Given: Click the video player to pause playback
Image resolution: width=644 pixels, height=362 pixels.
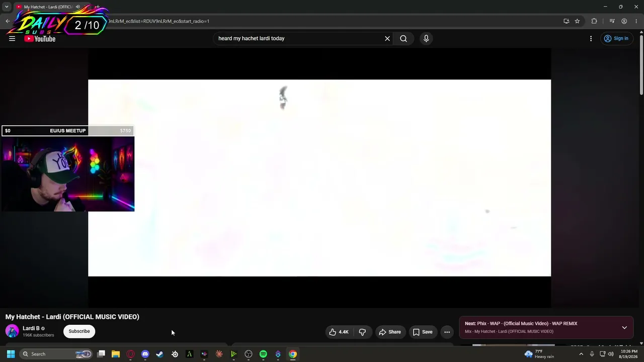Looking at the screenshot, I should tap(319, 178).
